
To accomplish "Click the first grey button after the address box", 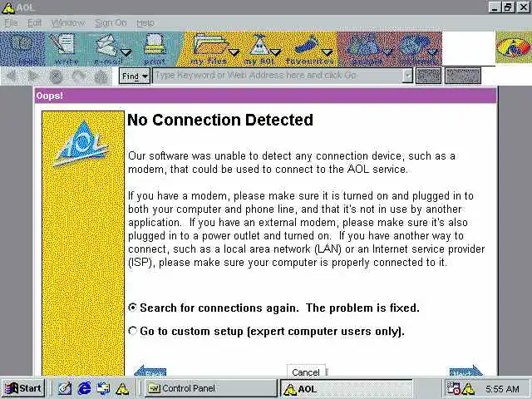I will tap(429, 76).
